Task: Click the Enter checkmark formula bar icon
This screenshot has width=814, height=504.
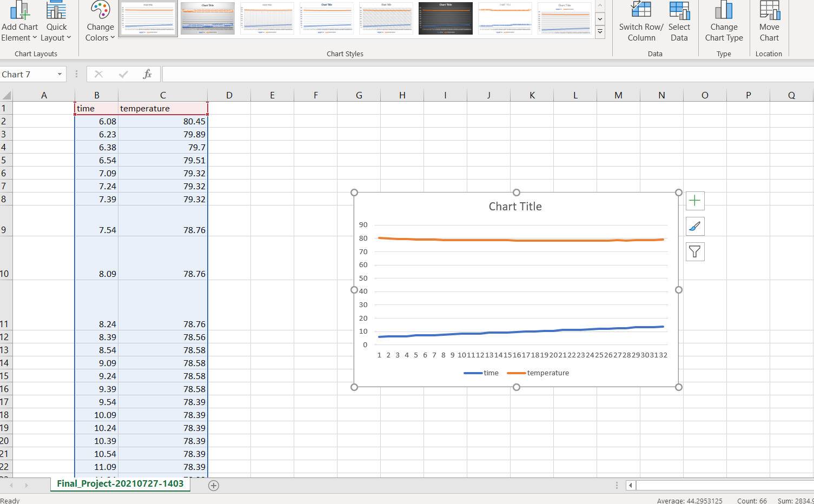Action: point(123,74)
